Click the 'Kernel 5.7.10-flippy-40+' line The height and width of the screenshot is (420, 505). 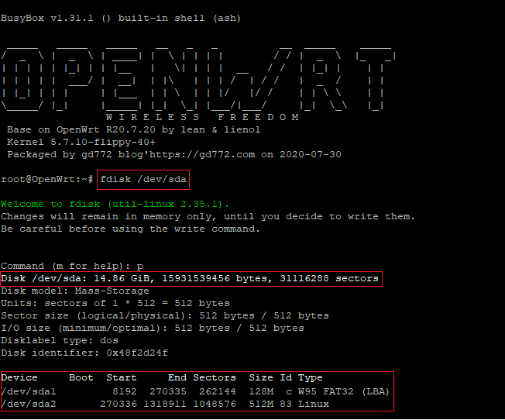(x=81, y=142)
